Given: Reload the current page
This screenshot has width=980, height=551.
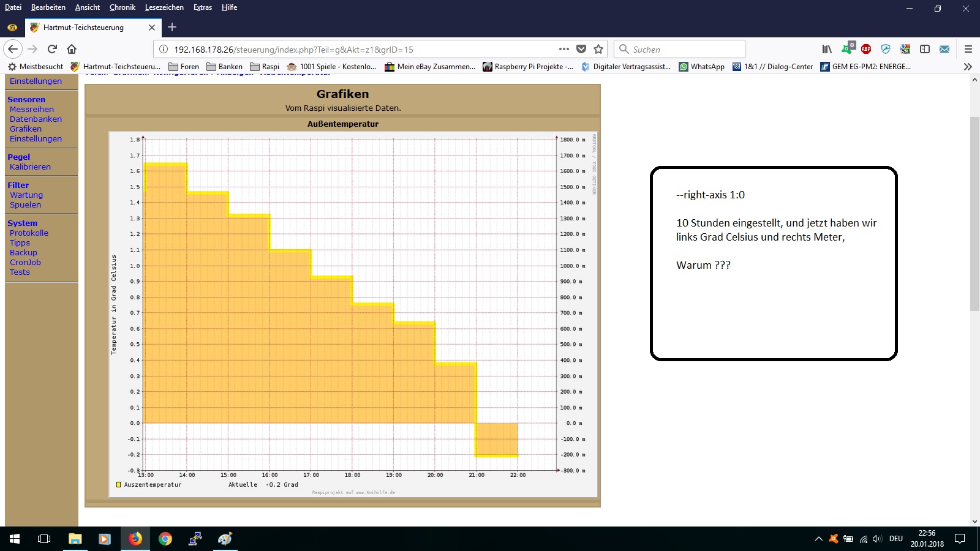Looking at the screenshot, I should coord(52,49).
